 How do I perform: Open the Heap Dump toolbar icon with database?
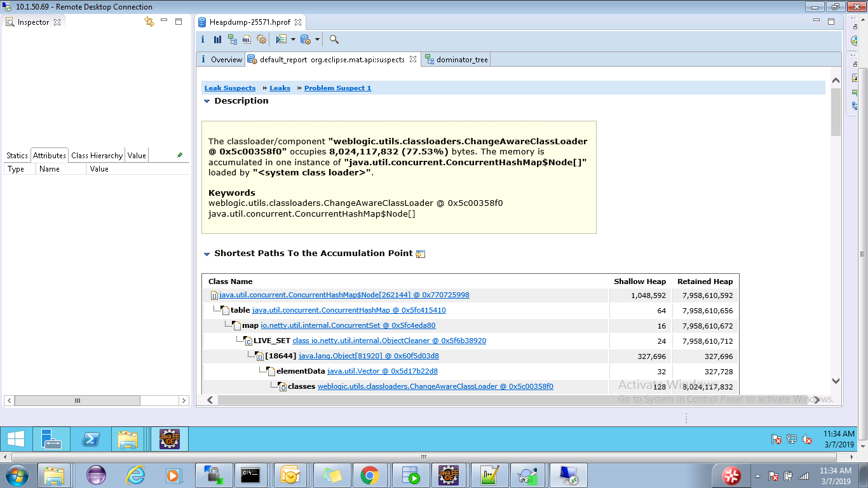click(305, 39)
